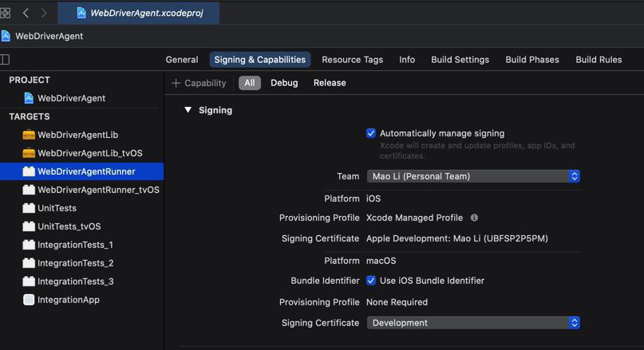Open the Build Rules tab
Viewport: 644px width, 350px height.
[599, 60]
